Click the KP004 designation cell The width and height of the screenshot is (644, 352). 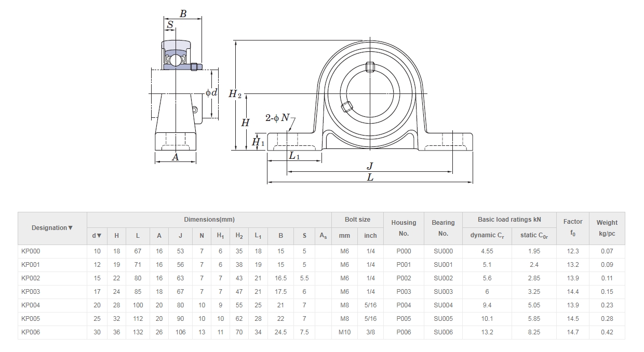click(x=31, y=305)
